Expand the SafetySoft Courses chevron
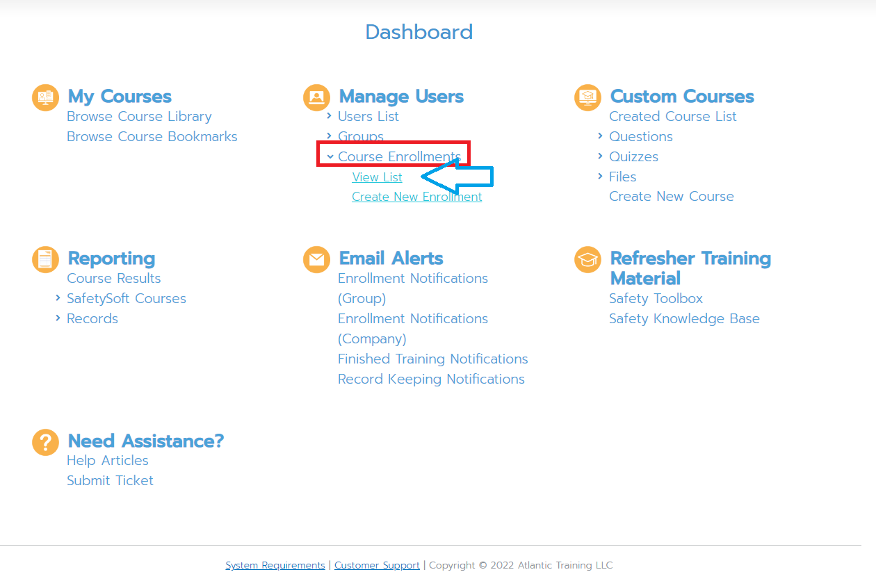The width and height of the screenshot is (876, 588). point(58,298)
